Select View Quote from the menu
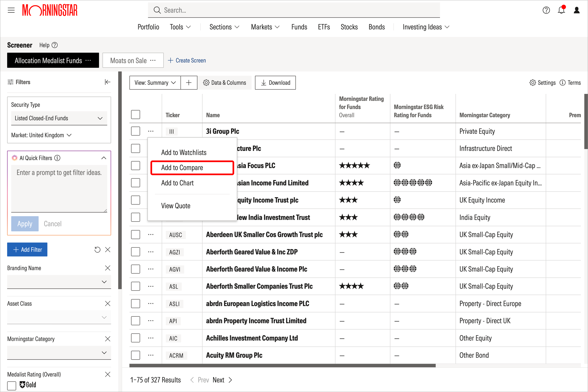The image size is (588, 392). (x=176, y=206)
